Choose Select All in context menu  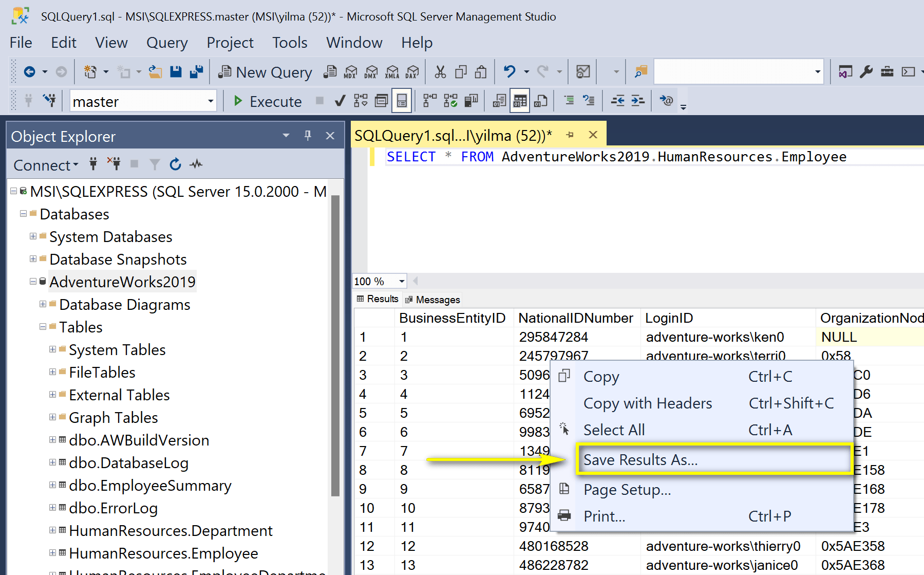(x=702, y=430)
